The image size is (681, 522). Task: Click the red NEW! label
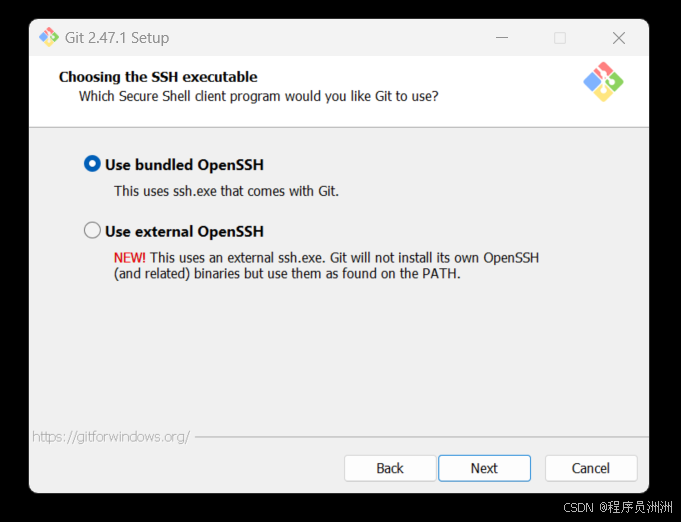tap(129, 258)
